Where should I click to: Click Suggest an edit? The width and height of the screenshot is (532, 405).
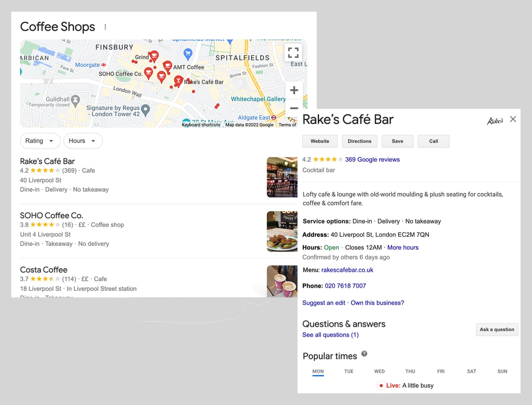(324, 303)
